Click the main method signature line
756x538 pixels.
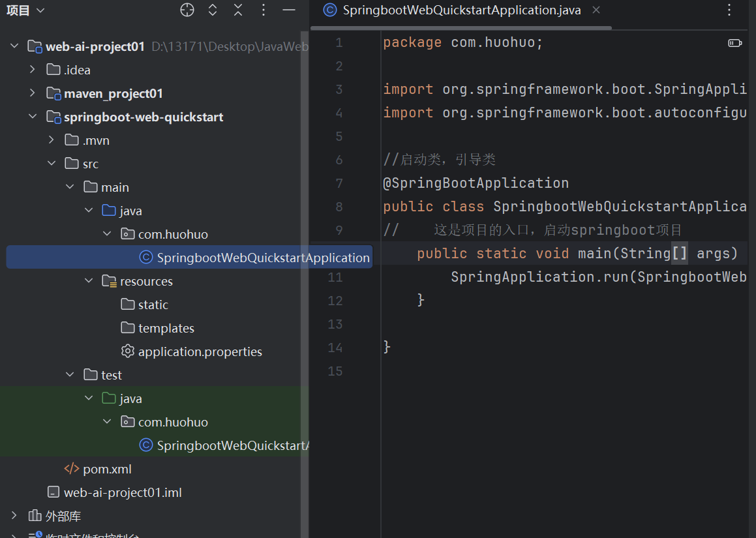(577, 253)
